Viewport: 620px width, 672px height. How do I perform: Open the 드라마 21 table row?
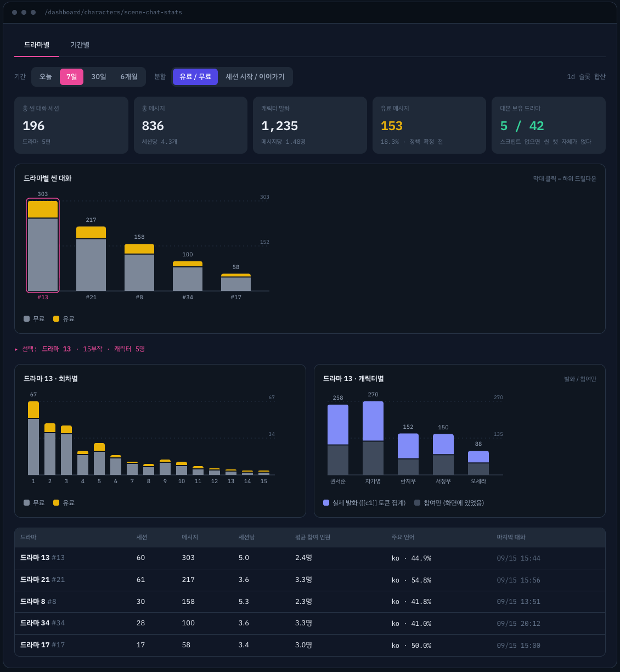point(310,580)
